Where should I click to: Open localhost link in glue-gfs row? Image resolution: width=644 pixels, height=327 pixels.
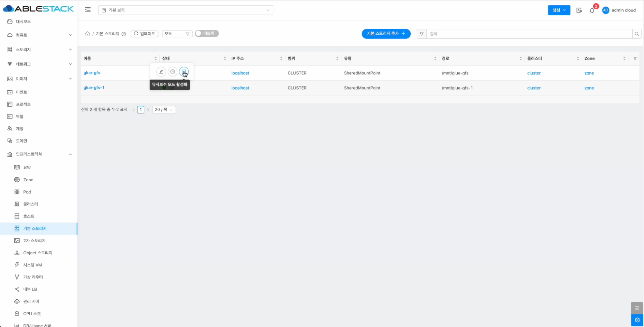240,73
